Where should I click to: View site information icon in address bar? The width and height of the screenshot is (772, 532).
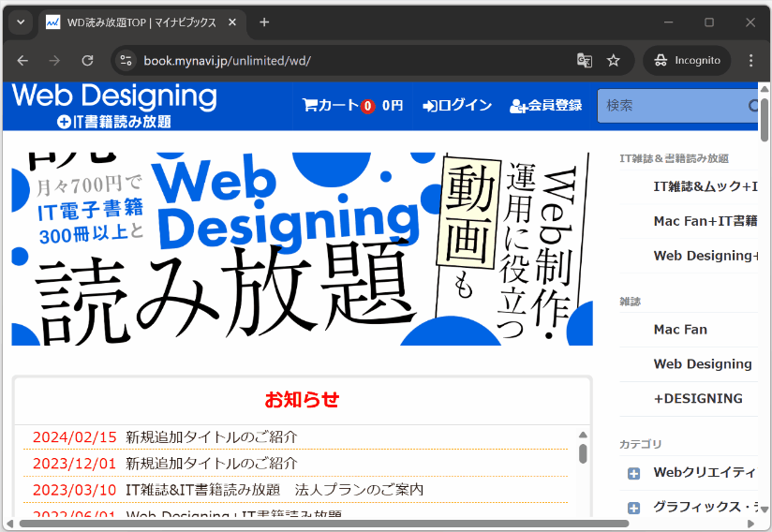pyautogui.click(x=126, y=60)
